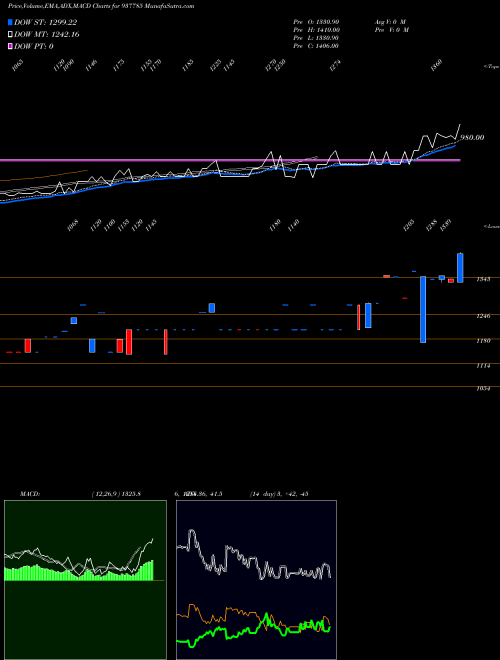Viewport: 500px width, 660px height.
Task: Select the DOW ST: 1299.22 label
Action: pyautogui.click(x=45, y=22)
